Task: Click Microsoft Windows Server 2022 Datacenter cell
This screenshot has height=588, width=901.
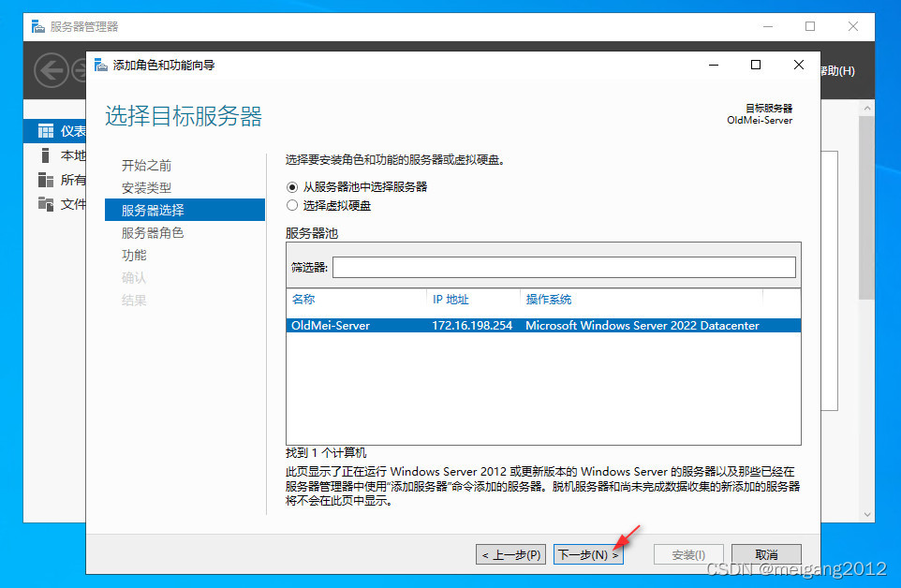Action: (643, 326)
